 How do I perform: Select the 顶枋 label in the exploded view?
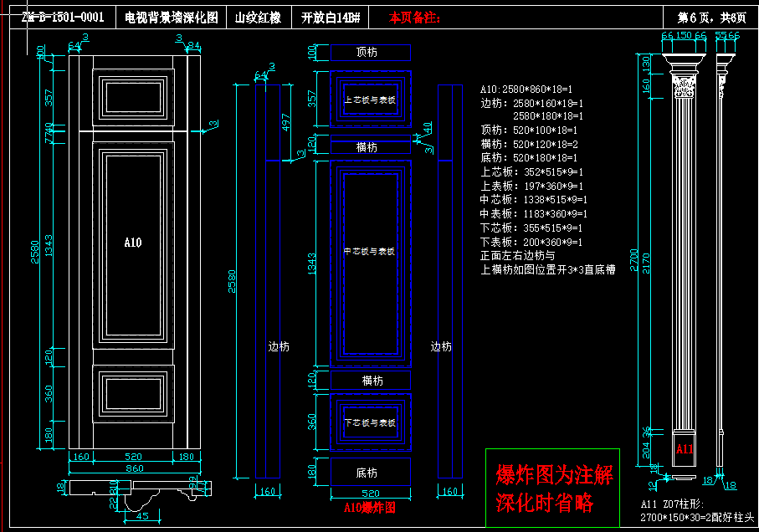pyautogui.click(x=367, y=52)
